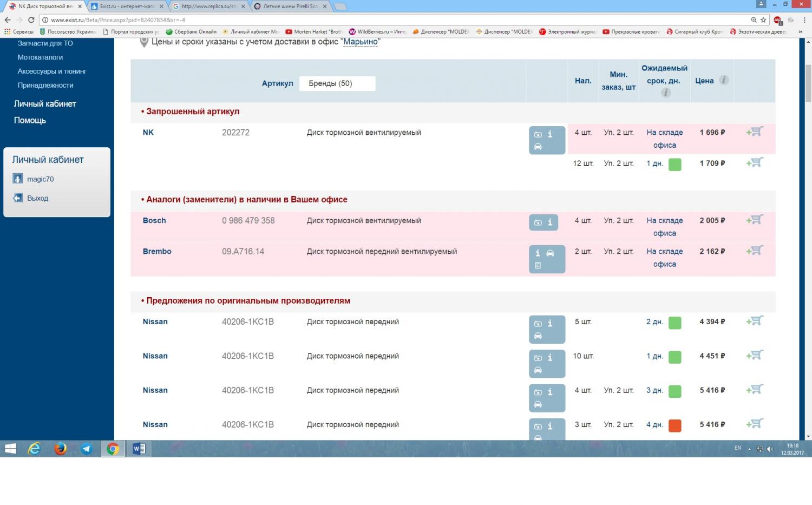Add Nissan 4 дн. 5 416 ₽ to cart
Screen dimensions: 812x505
[755, 424]
